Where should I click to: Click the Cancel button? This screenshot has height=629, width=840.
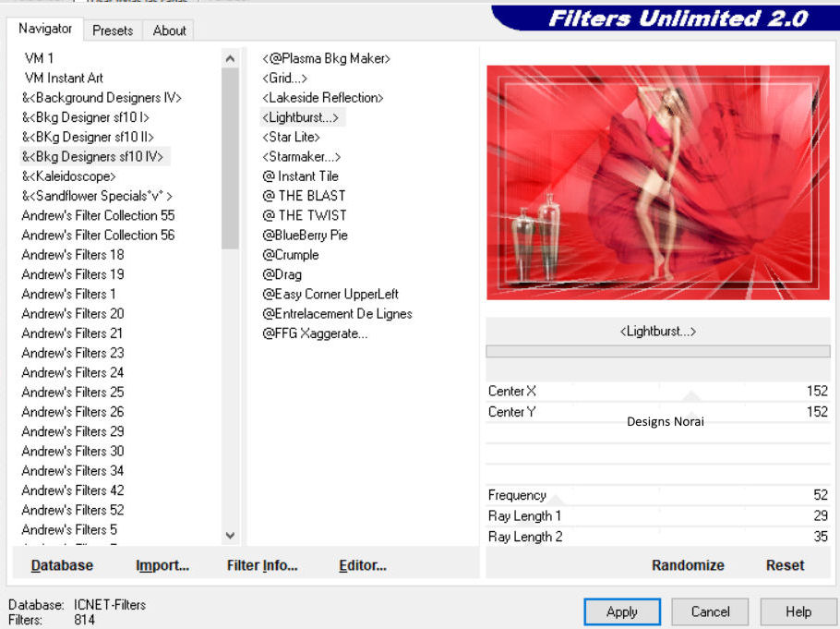point(711,611)
